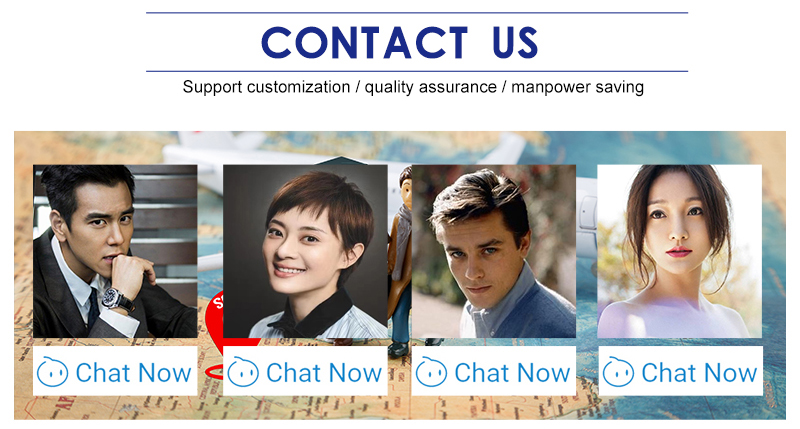Click the quality assurance phrase in the subtitle
This screenshot has height=429, width=800.
(431, 87)
